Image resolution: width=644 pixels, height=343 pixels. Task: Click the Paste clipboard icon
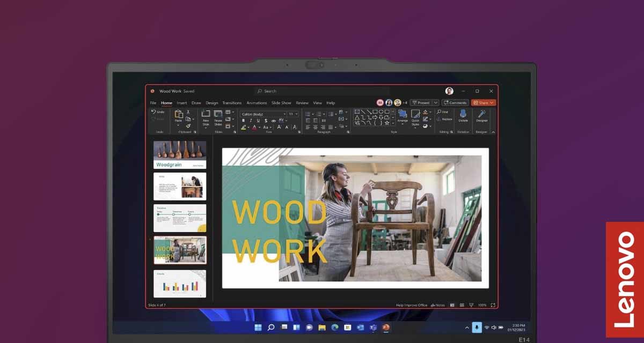(179, 114)
